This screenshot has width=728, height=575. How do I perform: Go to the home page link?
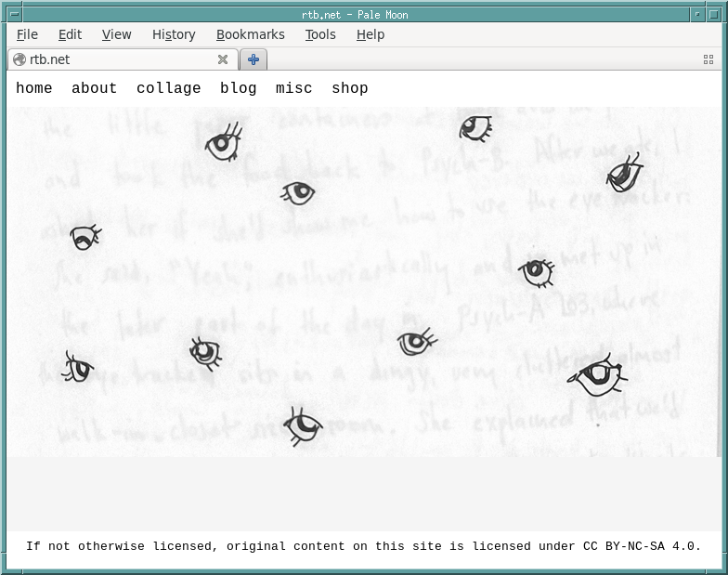tap(34, 88)
